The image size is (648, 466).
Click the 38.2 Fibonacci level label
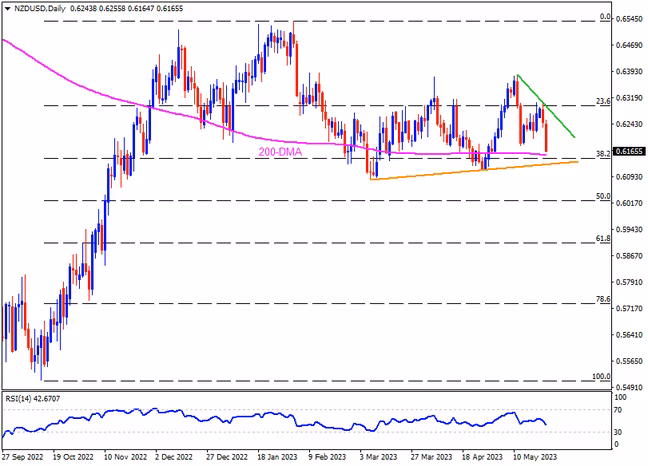(603, 154)
